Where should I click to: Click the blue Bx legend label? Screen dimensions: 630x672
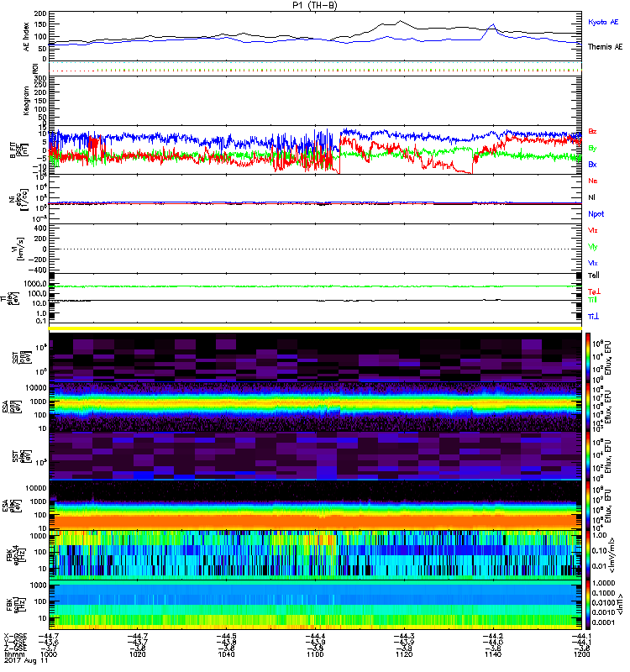coord(592,165)
